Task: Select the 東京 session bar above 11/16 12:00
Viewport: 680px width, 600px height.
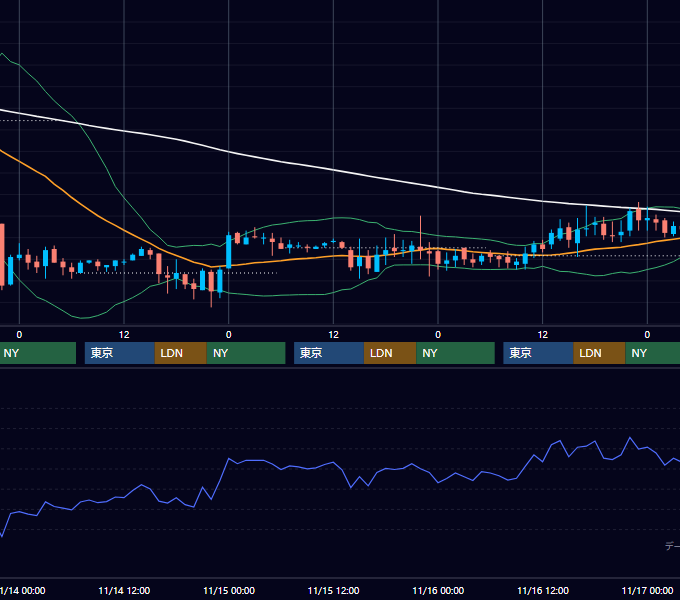Action: (538, 353)
